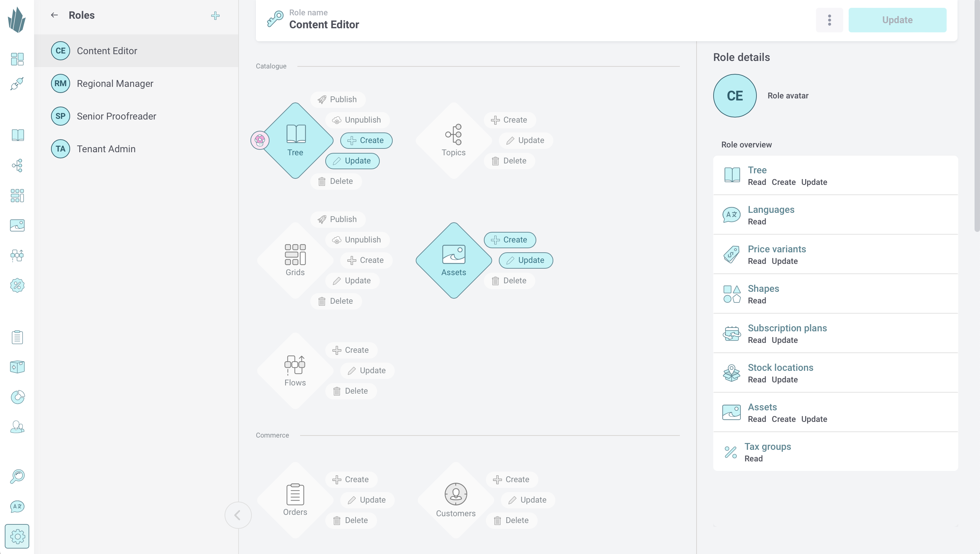Click the Role avatar CE circle
This screenshot has width=980, height=554.
(x=734, y=95)
